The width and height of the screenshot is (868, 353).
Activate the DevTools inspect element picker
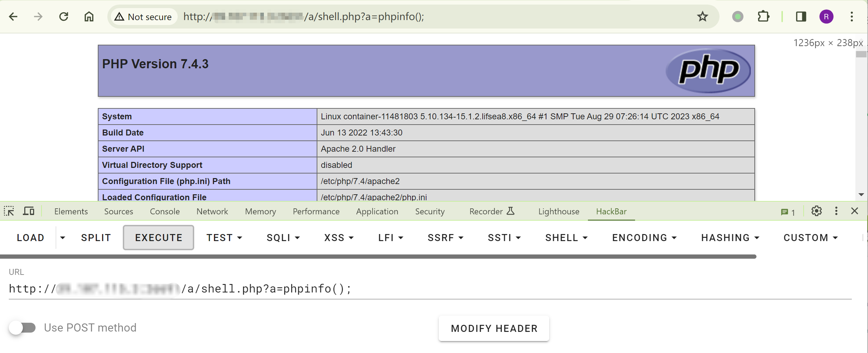coord(9,211)
